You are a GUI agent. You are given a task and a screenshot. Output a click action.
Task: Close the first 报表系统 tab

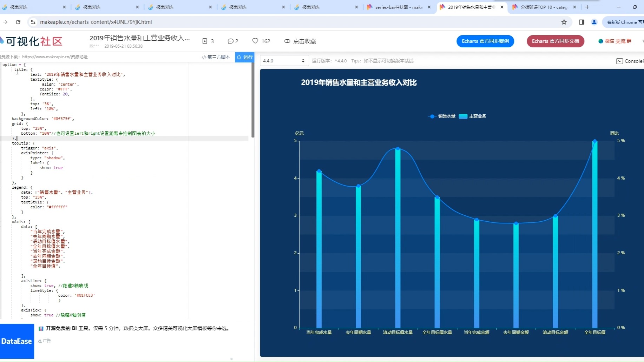[x=64, y=7]
